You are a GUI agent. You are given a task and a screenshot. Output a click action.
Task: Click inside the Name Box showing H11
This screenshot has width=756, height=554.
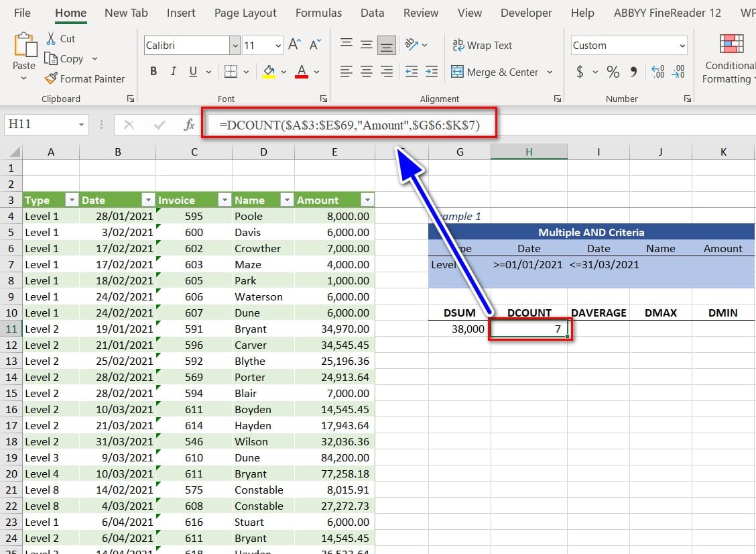pos(39,125)
